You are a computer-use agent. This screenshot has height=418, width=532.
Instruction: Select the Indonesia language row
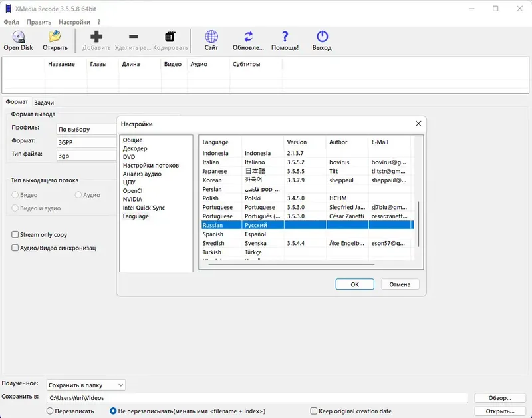[307, 154]
